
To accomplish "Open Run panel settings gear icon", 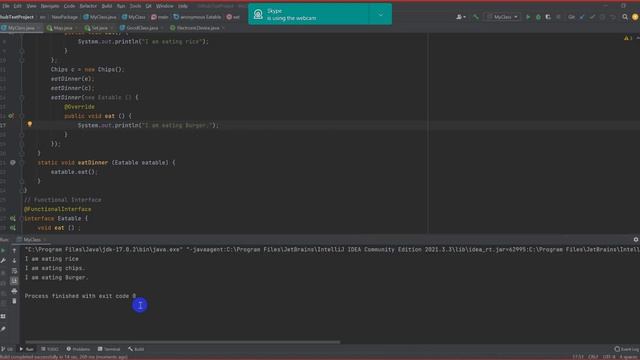I will coord(636,240).
